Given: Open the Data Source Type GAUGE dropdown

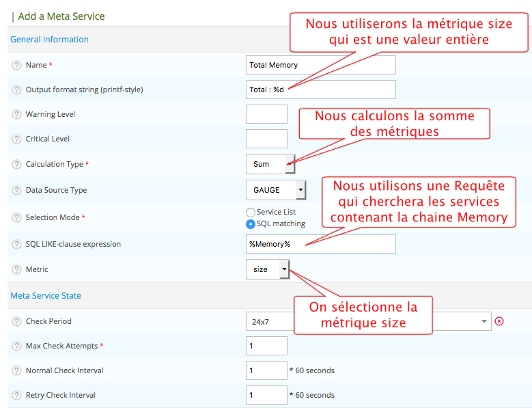Looking at the screenshot, I should point(275,190).
